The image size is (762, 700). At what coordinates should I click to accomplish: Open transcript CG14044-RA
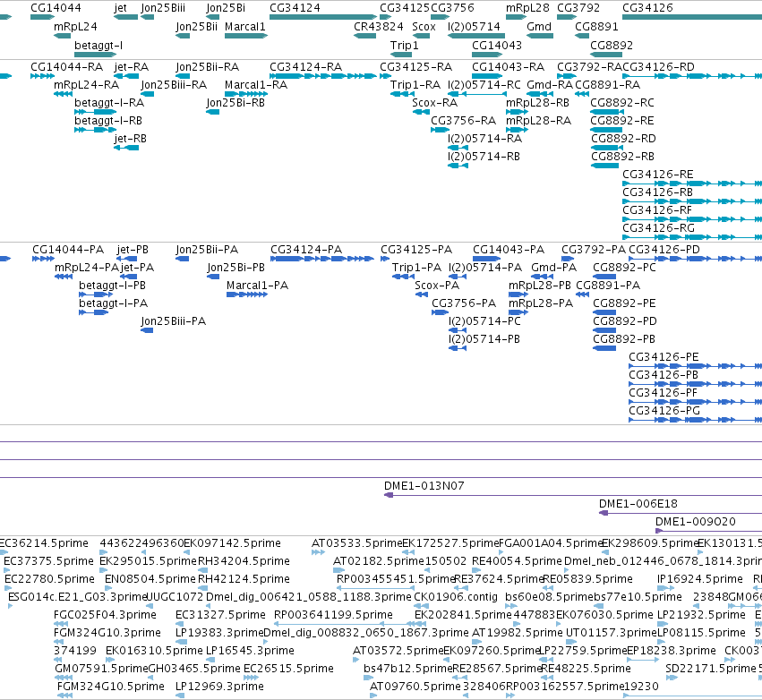coord(66,66)
